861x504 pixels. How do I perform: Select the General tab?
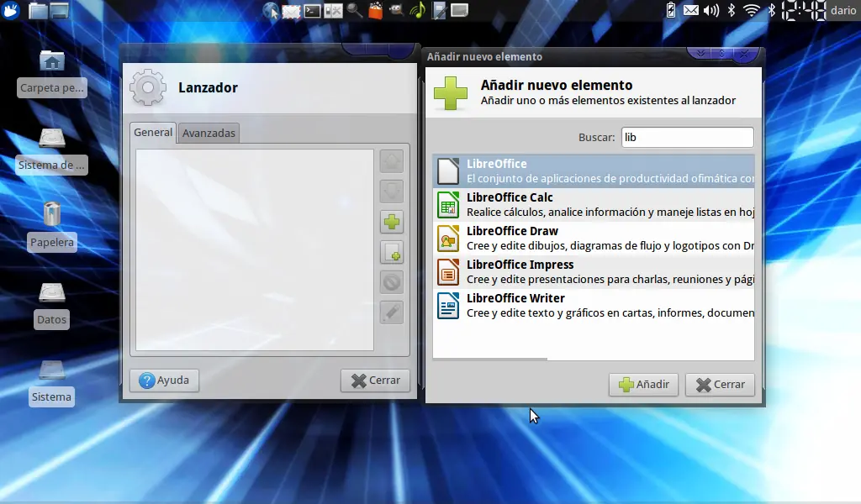pos(153,132)
